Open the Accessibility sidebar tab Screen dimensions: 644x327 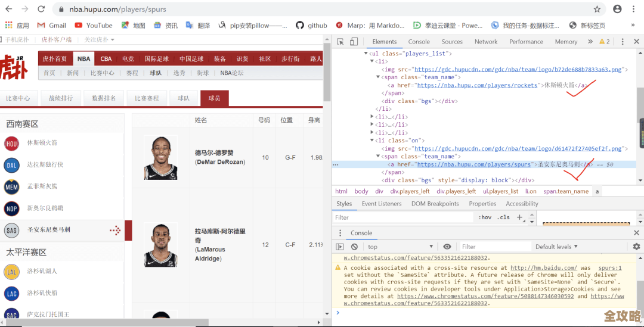(x=522, y=204)
